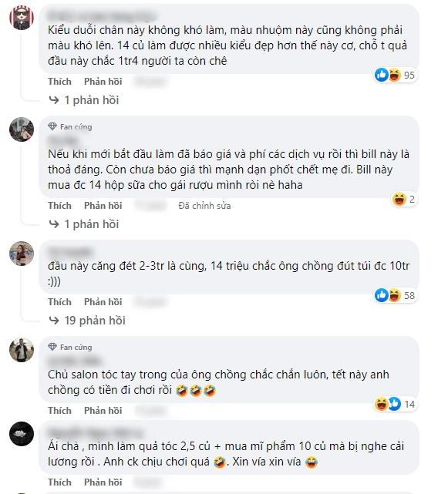Click Thích under the 'Chủ salon tóc' comment
The height and width of the screenshot is (494, 448).
pyautogui.click(x=59, y=411)
